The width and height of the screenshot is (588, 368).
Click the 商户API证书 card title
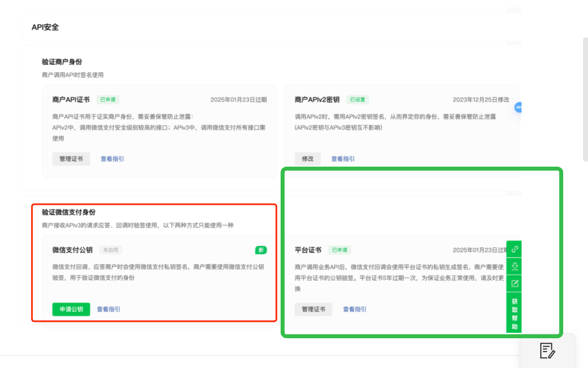point(71,99)
